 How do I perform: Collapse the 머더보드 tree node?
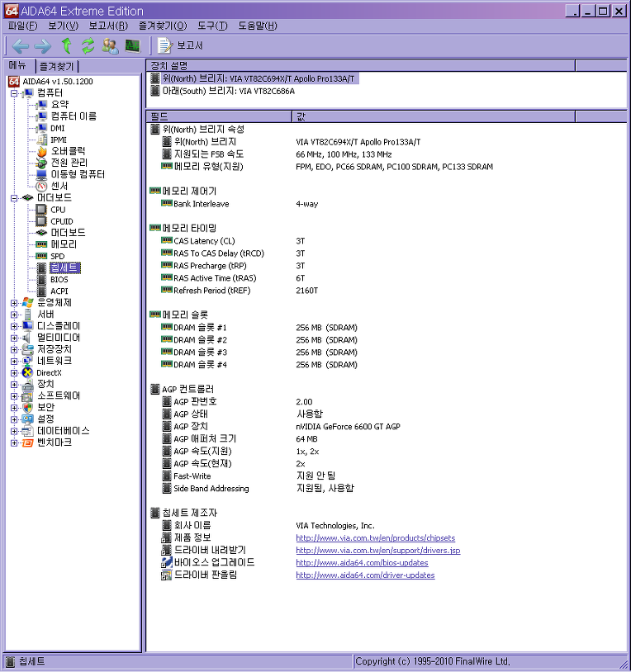pos(14,198)
